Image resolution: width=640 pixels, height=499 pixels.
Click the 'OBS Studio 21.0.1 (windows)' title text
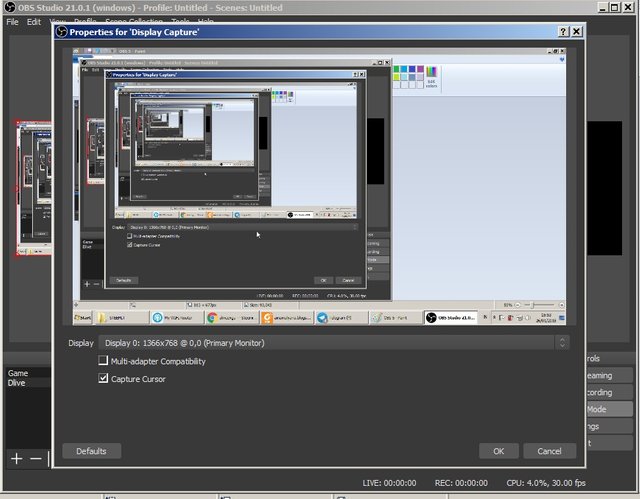(76, 8)
